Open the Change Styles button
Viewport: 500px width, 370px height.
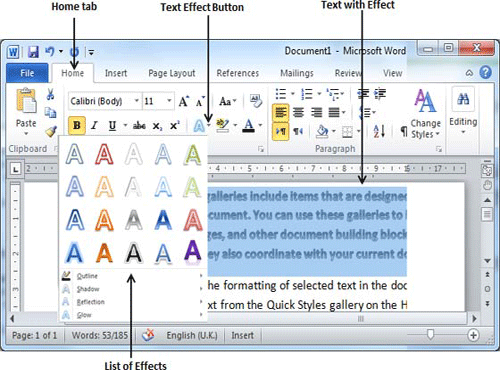coord(425,114)
